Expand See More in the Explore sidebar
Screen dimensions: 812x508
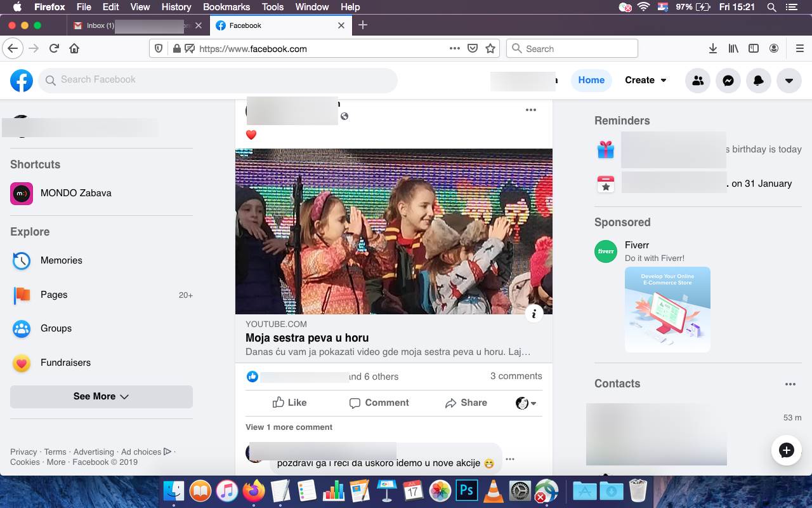(x=101, y=396)
